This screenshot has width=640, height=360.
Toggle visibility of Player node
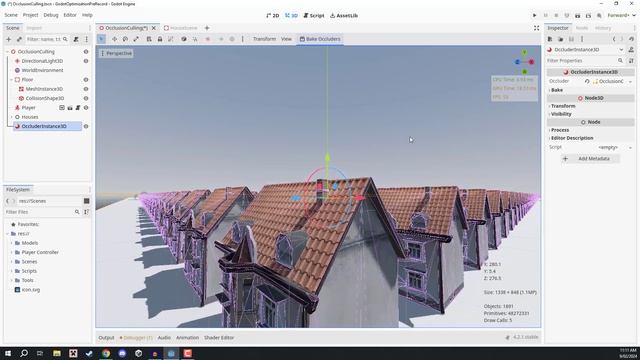coord(86,108)
